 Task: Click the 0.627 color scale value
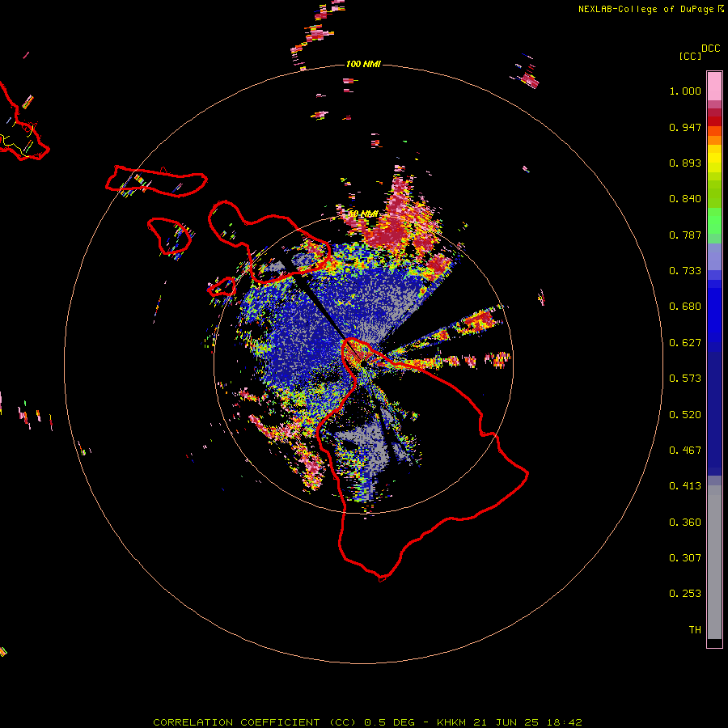(x=685, y=343)
